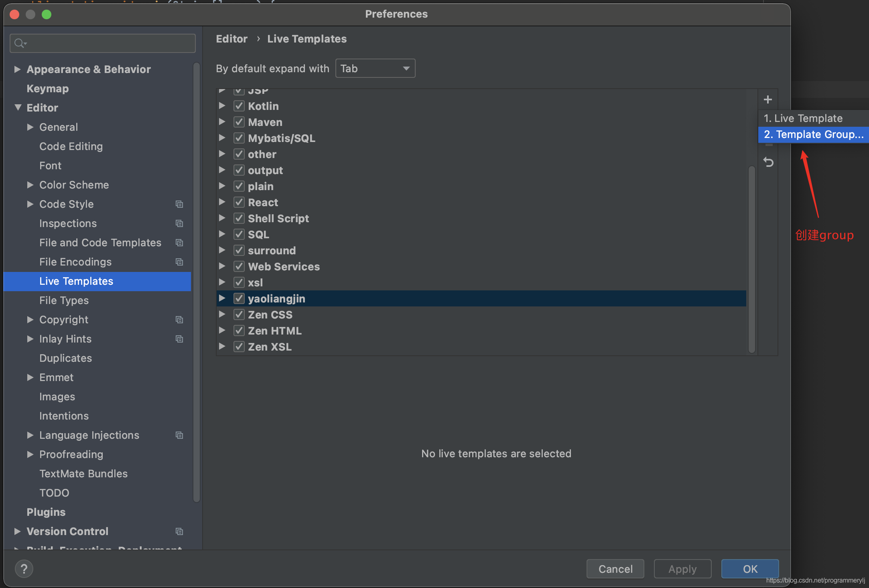Choose Live Template menu option

(x=803, y=118)
